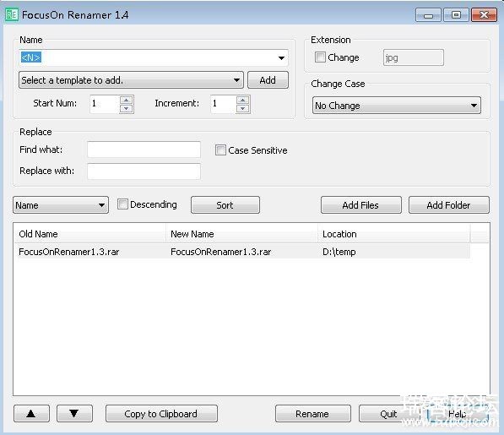Maximize the FocusOn Renamer window
This screenshot has height=435, width=504.
(456, 15)
